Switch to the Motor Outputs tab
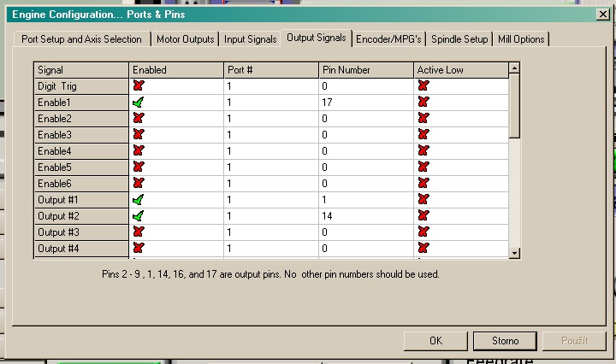This screenshot has height=364, width=616. (184, 39)
